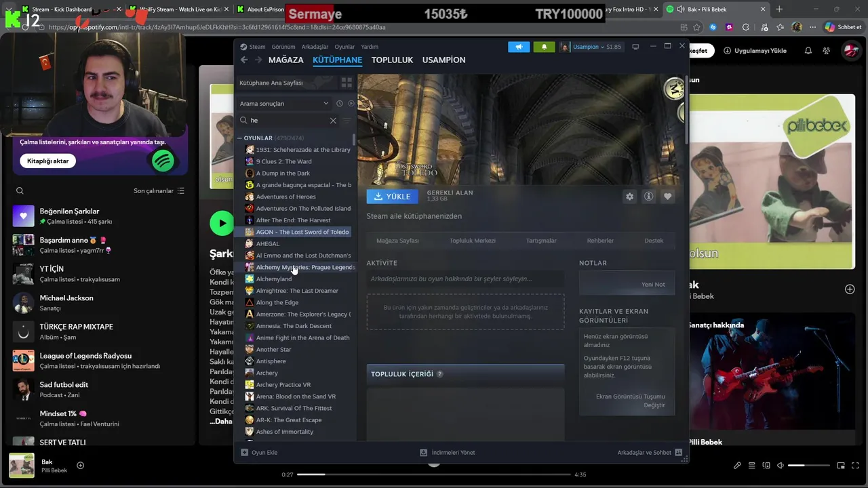This screenshot has width=868, height=488.
Task: Click the YÜKLE install button
Action: point(392,197)
